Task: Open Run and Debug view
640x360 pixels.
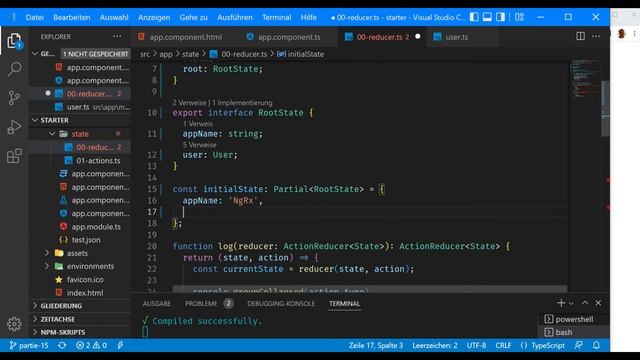Action: click(x=14, y=127)
